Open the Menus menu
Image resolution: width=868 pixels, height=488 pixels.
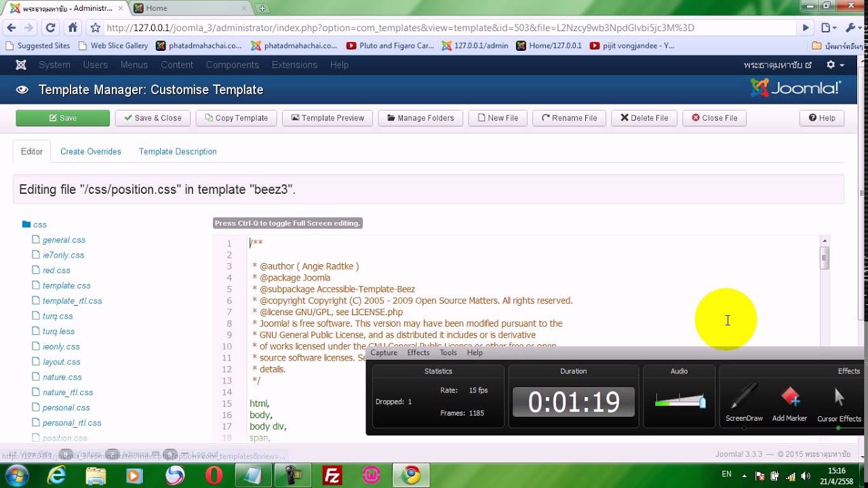(x=134, y=65)
